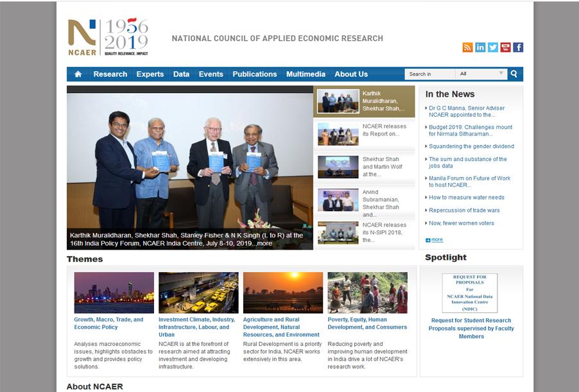Click the In the News heading
Screen dimensions: 579x392
point(450,94)
